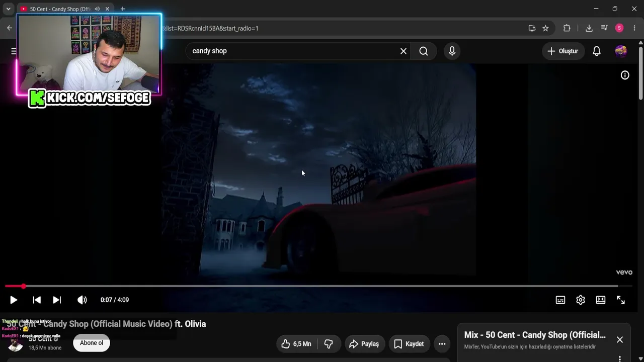Open Chrome media controls icon
This screenshot has height=362, width=644.
pyautogui.click(x=604, y=28)
